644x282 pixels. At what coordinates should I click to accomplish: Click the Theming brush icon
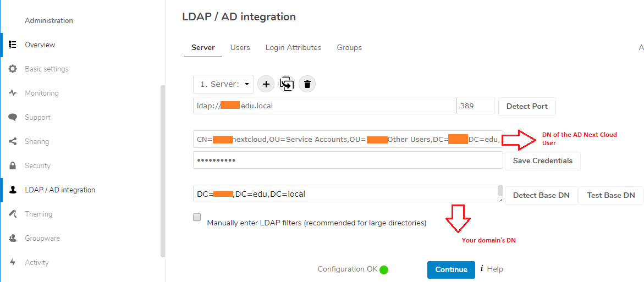[x=13, y=214]
